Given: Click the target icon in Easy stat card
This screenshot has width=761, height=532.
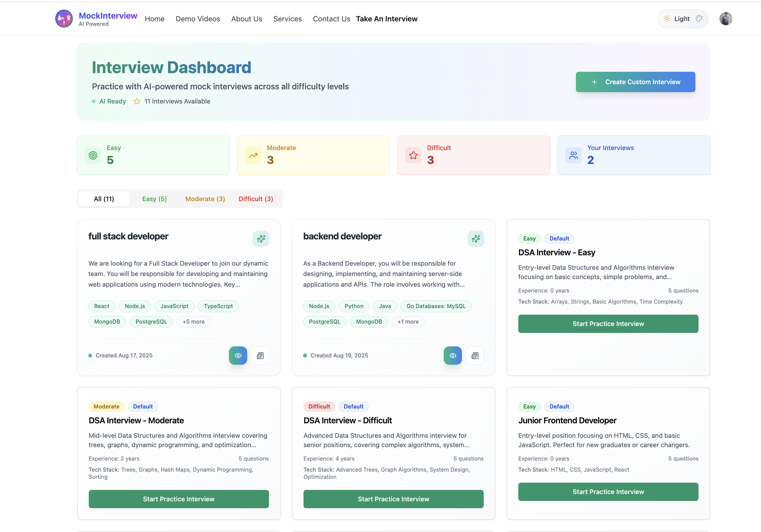Looking at the screenshot, I should click(x=93, y=155).
